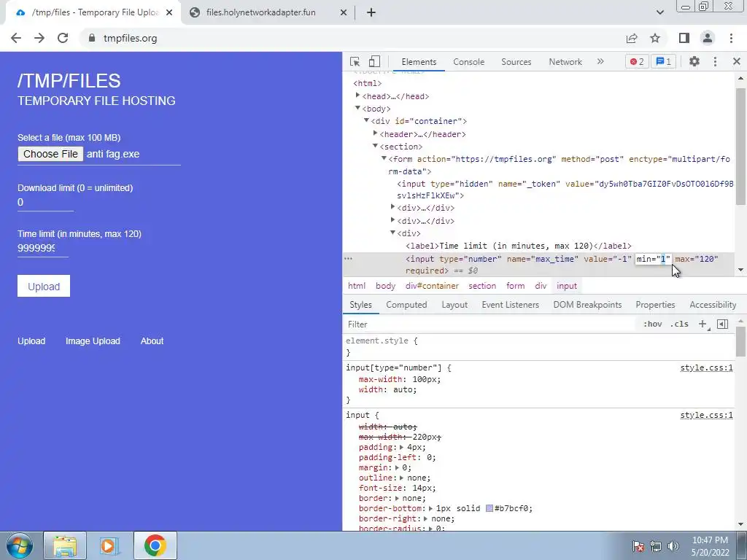
Task: Open DevTools three-dot customize menu
Action: click(715, 61)
